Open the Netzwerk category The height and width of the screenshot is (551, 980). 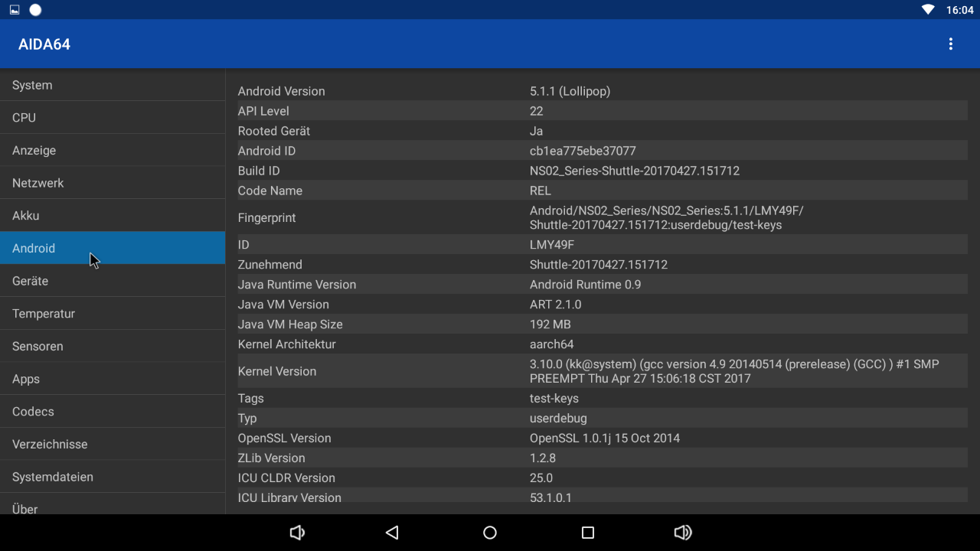click(x=113, y=183)
